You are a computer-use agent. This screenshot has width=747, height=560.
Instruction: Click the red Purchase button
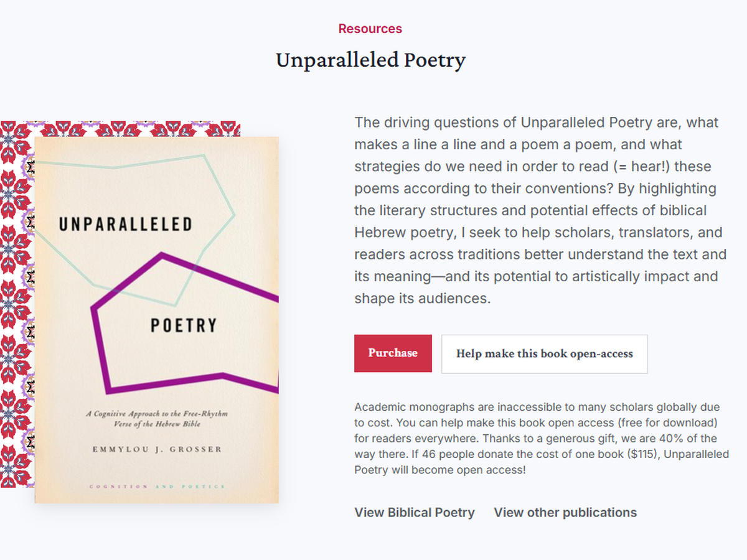coord(393,353)
